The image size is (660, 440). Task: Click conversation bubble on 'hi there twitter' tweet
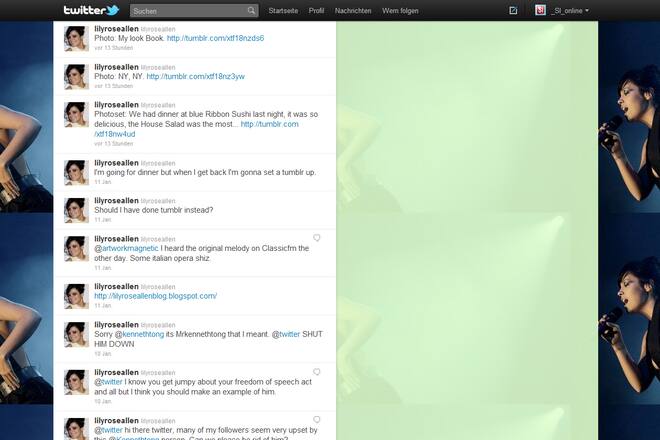(x=317, y=420)
